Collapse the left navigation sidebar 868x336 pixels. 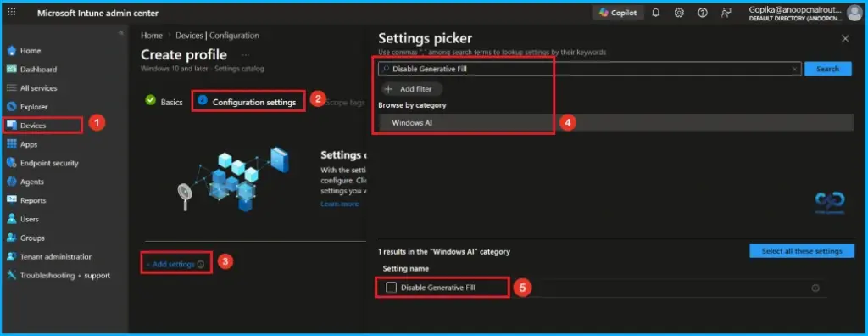[x=121, y=33]
